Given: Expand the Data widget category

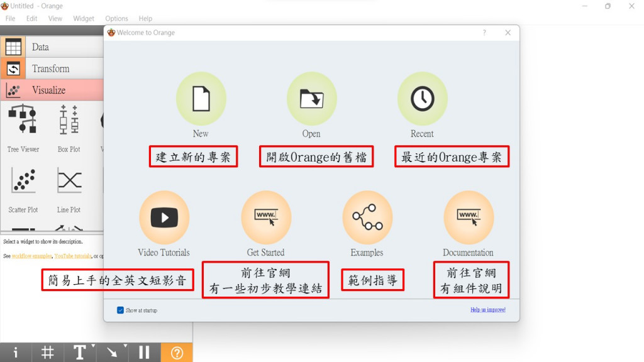Looking at the screenshot, I should tap(52, 47).
